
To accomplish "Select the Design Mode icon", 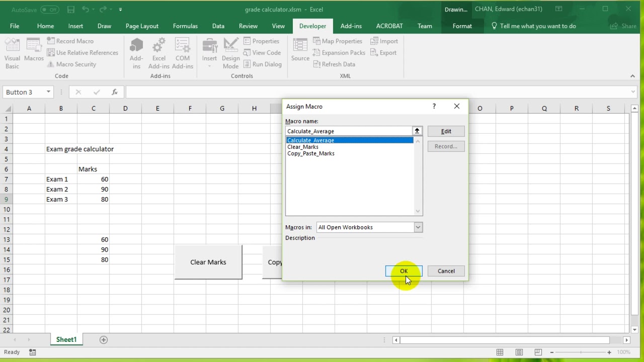I will click(x=231, y=45).
